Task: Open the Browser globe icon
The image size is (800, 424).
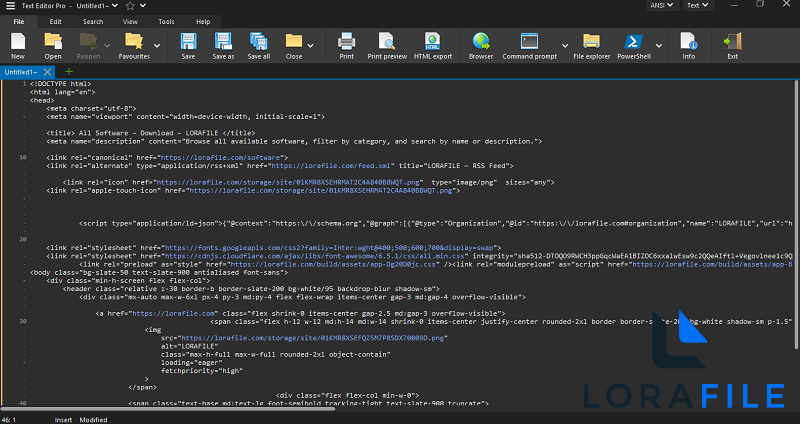Action: [x=481, y=41]
